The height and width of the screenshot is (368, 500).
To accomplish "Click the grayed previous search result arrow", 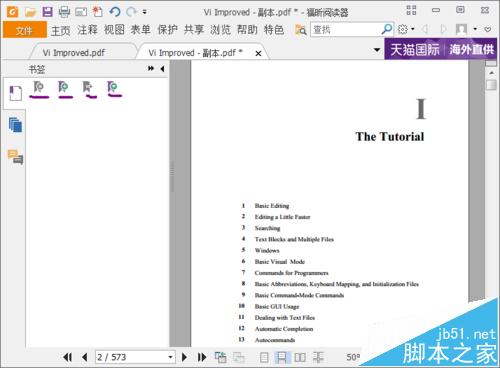I will tap(425, 30).
